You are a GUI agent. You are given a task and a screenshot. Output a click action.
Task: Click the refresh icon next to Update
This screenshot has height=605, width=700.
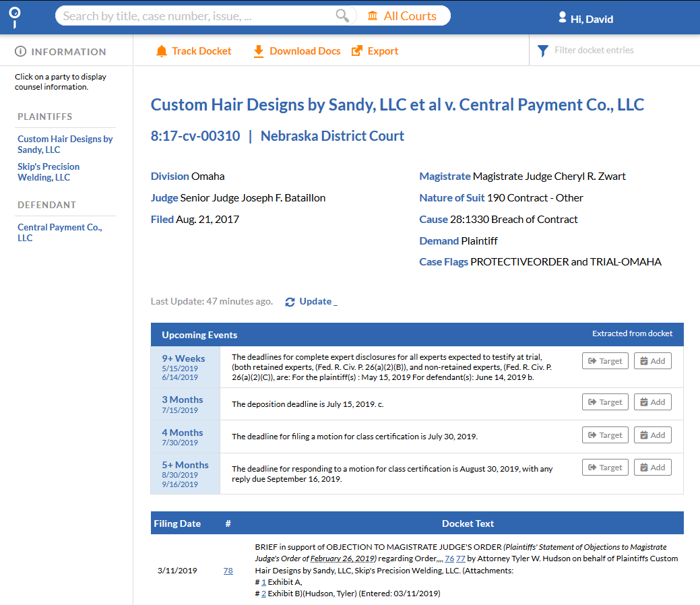click(290, 302)
